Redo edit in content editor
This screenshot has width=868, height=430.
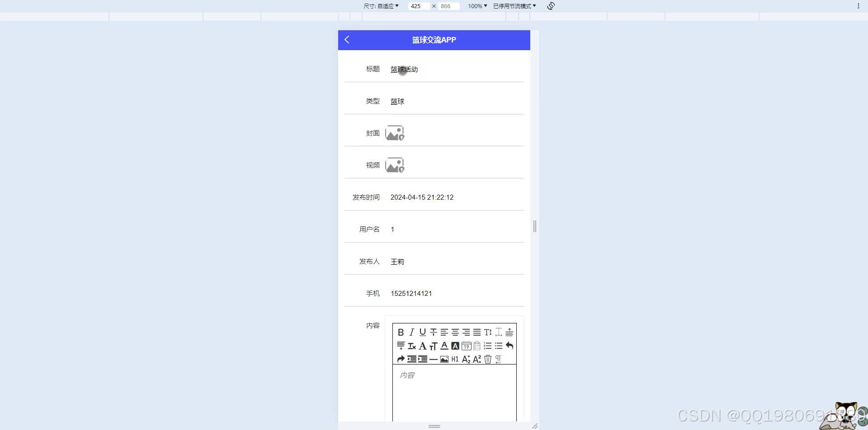pos(401,359)
